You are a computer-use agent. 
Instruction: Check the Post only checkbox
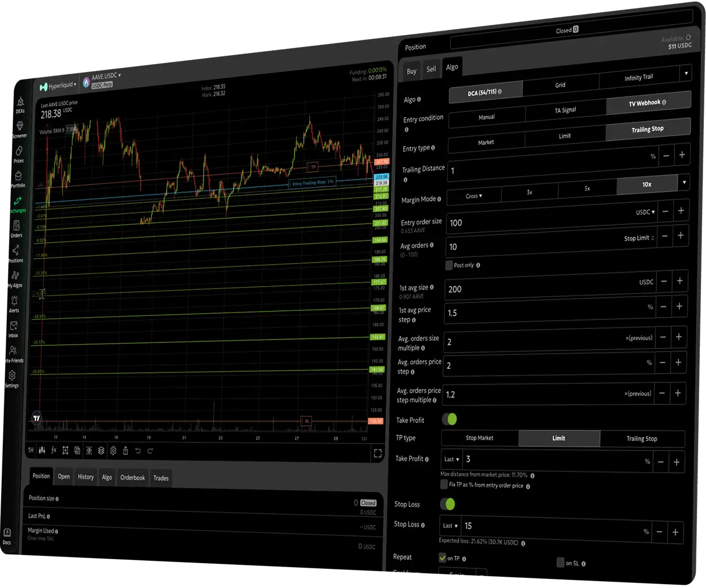(x=449, y=265)
